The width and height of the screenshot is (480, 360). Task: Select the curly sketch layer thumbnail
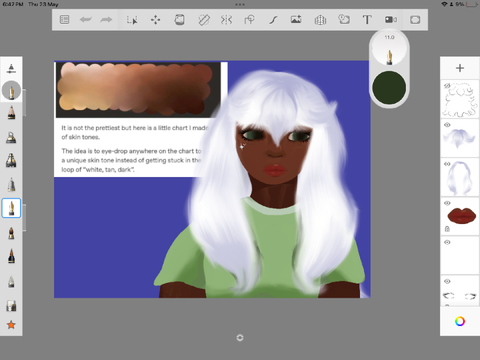[460, 99]
